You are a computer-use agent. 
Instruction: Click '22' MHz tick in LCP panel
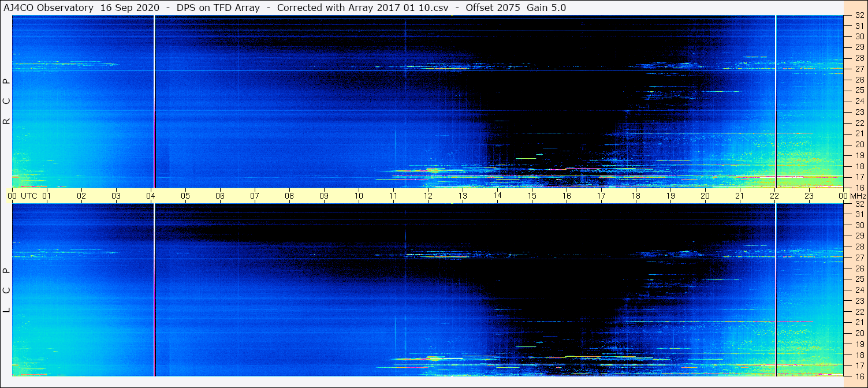click(859, 312)
